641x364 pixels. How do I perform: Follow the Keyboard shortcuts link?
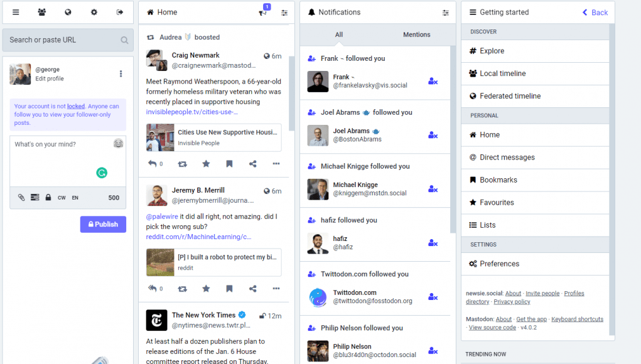click(x=577, y=319)
